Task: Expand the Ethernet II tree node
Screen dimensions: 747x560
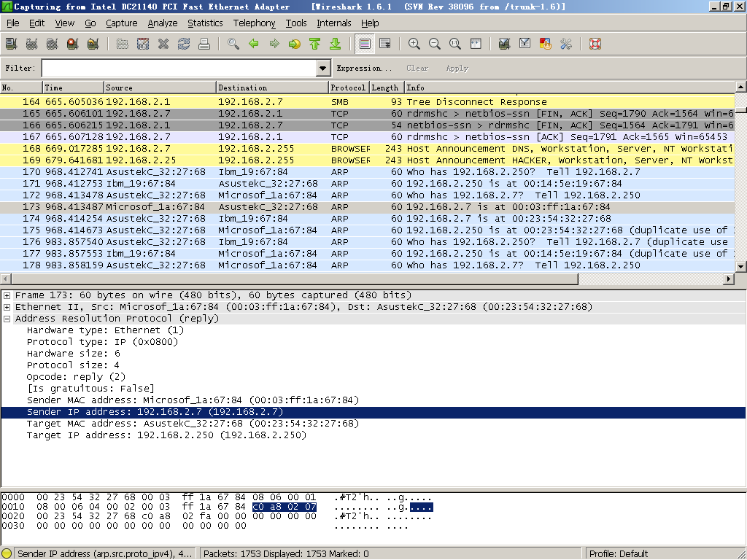Action: pos(7,307)
